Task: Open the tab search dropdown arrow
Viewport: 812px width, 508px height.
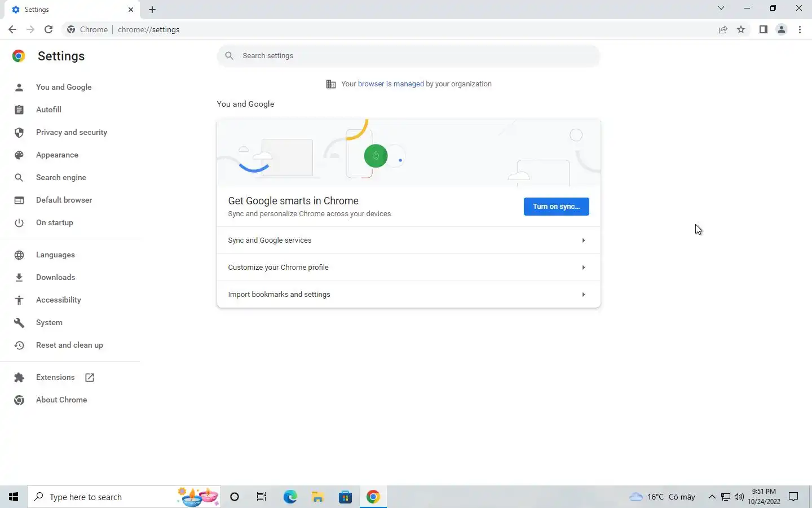Action: click(721, 8)
